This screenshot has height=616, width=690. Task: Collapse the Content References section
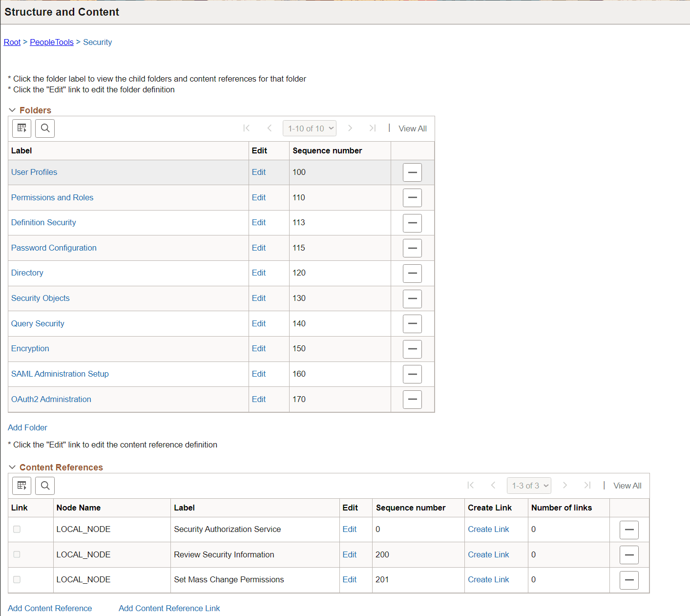tap(13, 467)
